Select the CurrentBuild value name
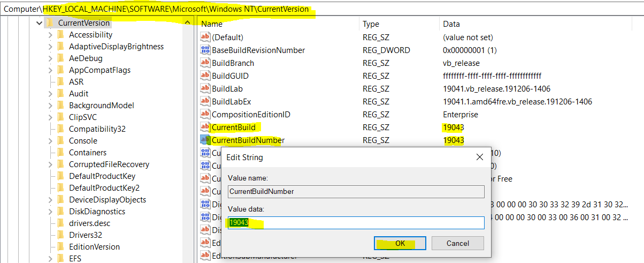Screen dimensions: 644x263 pos(234,127)
